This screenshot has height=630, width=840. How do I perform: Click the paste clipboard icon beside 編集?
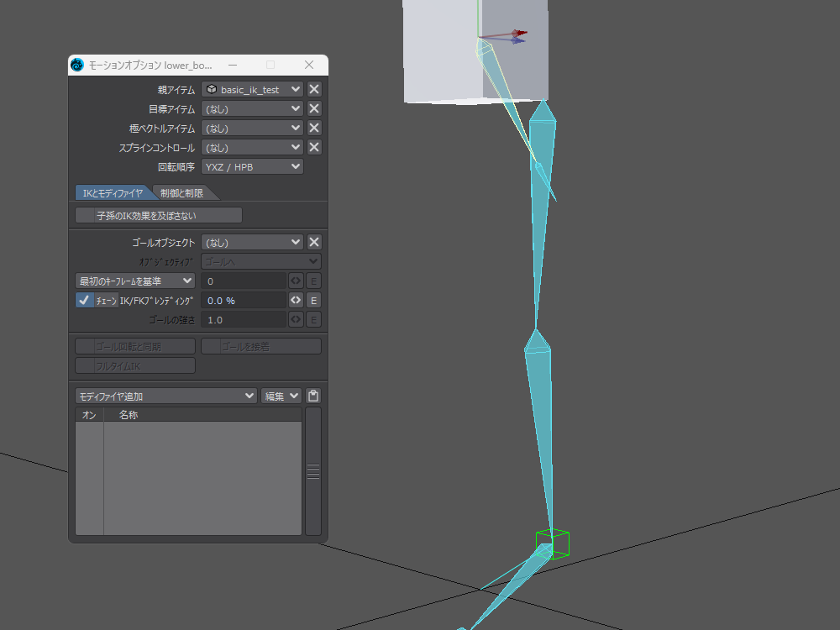pyautogui.click(x=313, y=396)
